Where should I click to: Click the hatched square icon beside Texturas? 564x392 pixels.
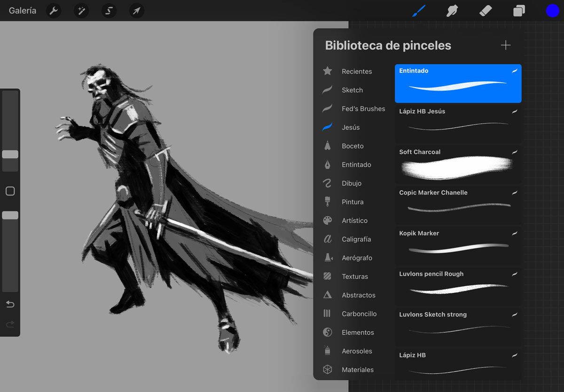[328, 276]
